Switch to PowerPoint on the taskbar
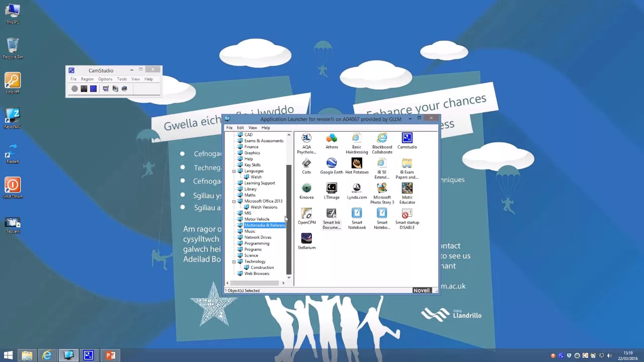 (x=110, y=355)
